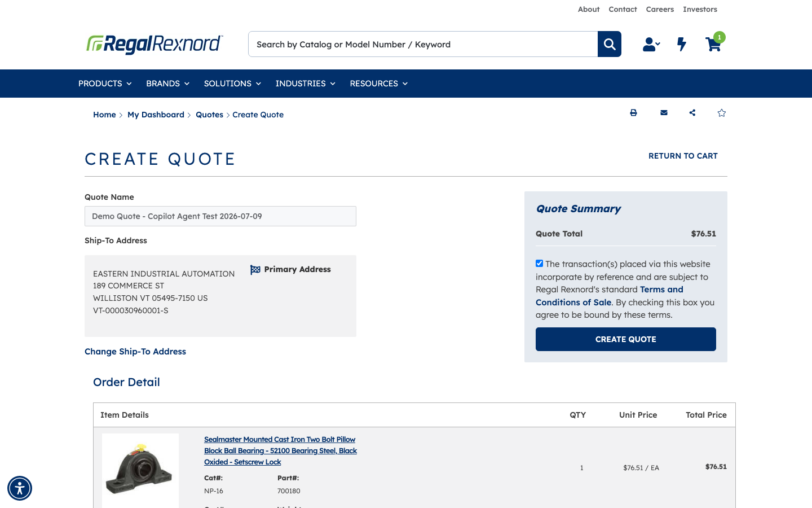
Task: Click the CREATE QUOTE button
Action: click(626, 339)
